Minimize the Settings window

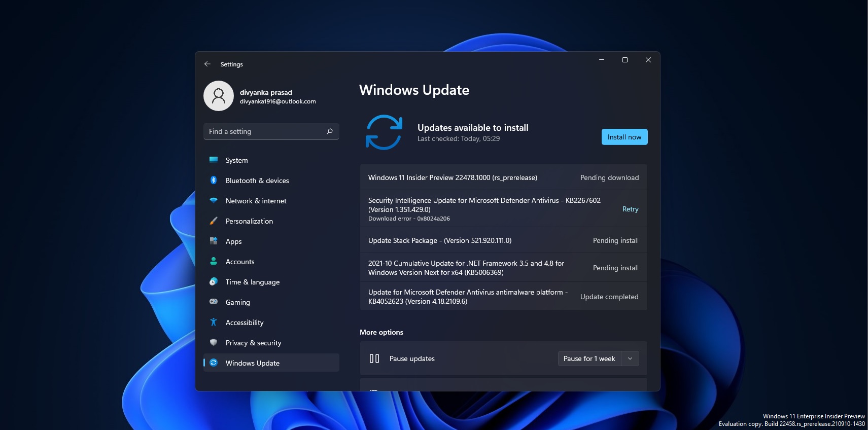(x=602, y=60)
